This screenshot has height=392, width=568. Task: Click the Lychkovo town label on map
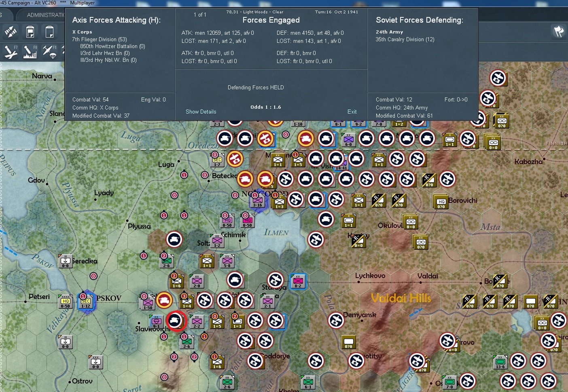click(x=370, y=276)
